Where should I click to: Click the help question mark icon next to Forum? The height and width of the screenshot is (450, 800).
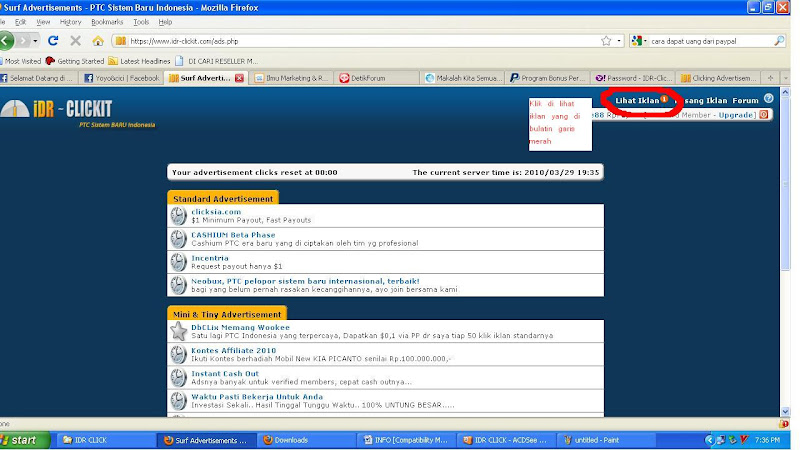pos(768,99)
